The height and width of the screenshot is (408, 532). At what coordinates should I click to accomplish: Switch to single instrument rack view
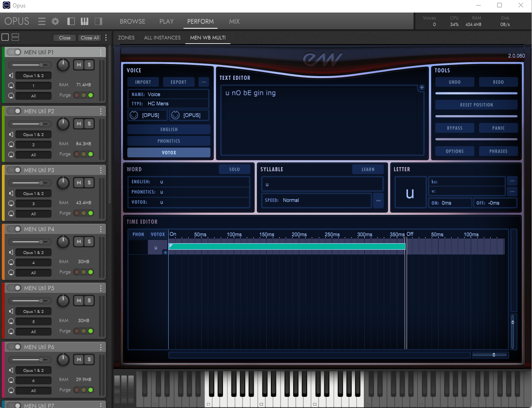[x=5, y=37]
